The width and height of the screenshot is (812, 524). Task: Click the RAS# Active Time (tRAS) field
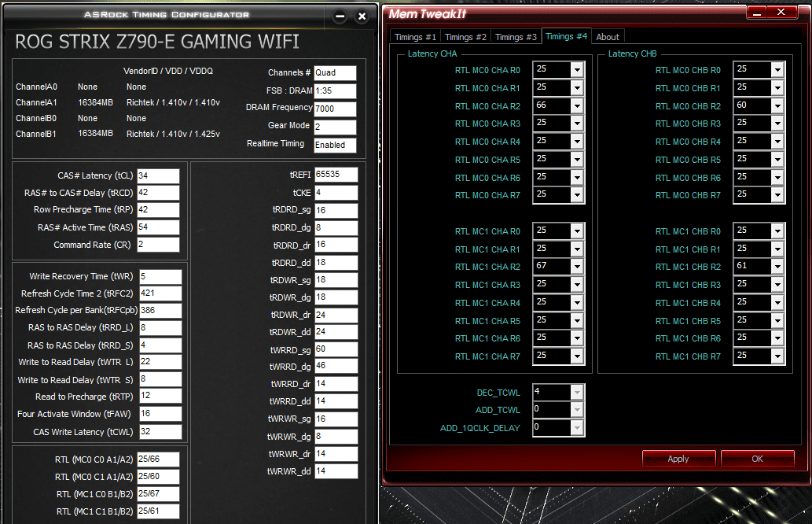(x=158, y=227)
